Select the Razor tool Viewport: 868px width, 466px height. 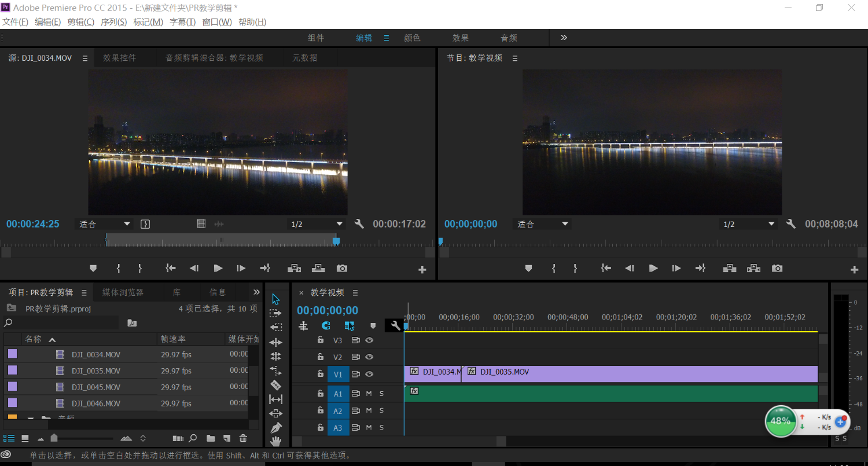276,385
